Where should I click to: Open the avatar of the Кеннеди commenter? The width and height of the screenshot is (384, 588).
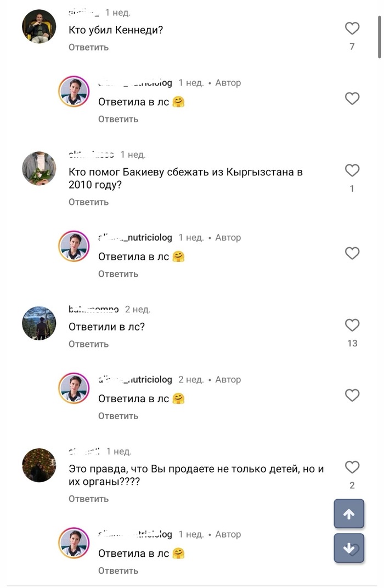[39, 26]
